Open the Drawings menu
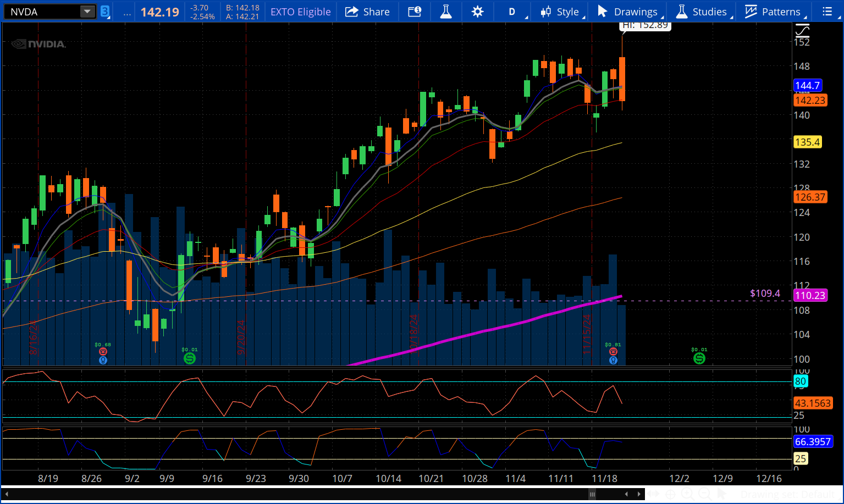This screenshot has width=844, height=504. 627,12
